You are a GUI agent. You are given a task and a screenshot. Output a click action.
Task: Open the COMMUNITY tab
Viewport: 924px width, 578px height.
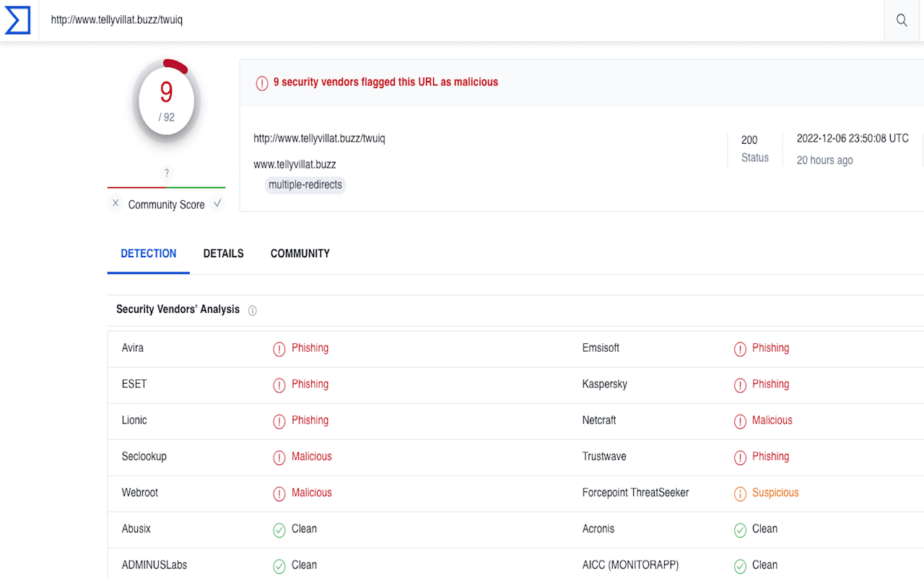300,254
